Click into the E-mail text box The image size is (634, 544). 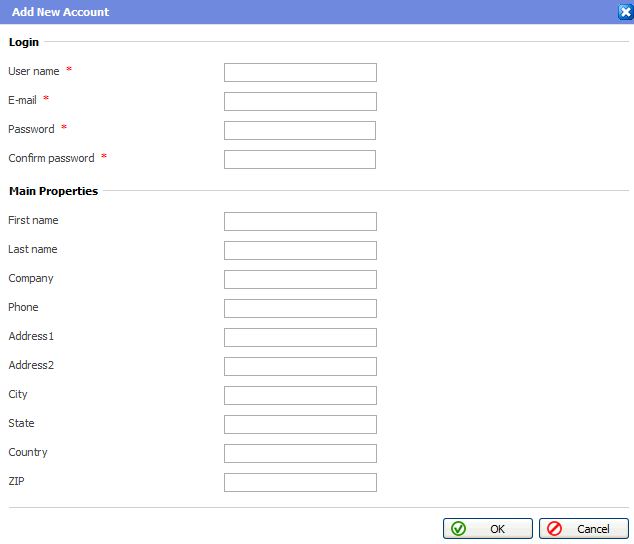[300, 101]
